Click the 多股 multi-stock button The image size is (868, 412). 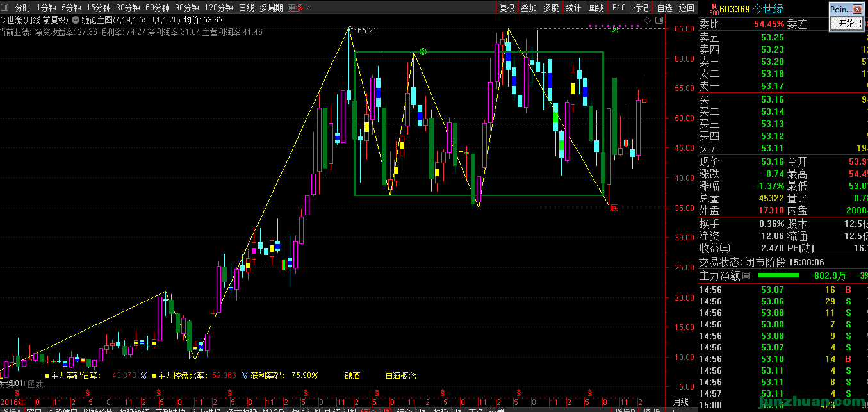pyautogui.click(x=551, y=8)
